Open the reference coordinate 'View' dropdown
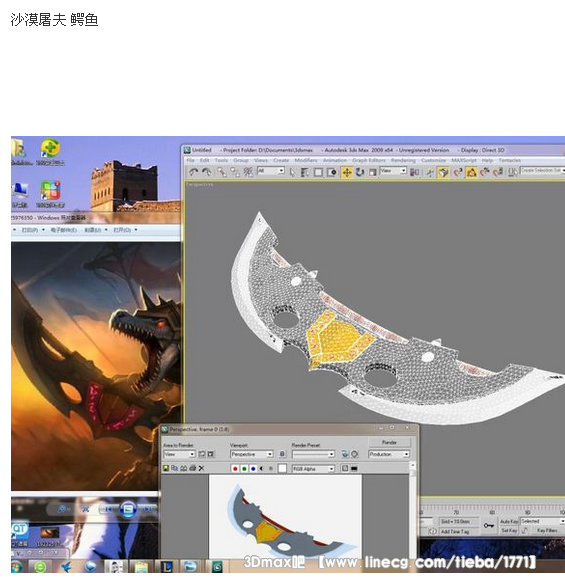 [393, 171]
